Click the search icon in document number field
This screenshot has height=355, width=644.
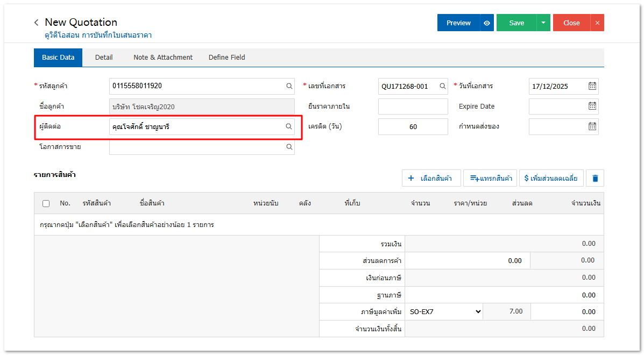pos(443,86)
